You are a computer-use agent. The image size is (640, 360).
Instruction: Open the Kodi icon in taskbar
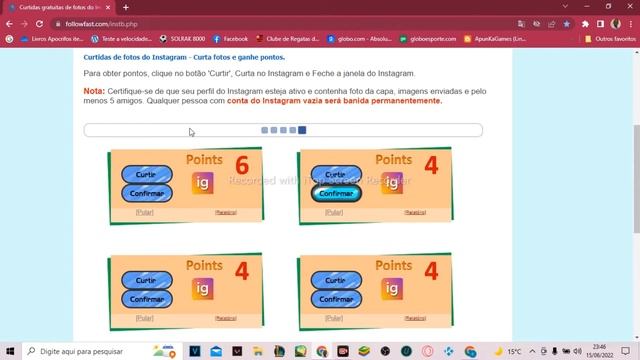pyautogui.click(x=449, y=351)
